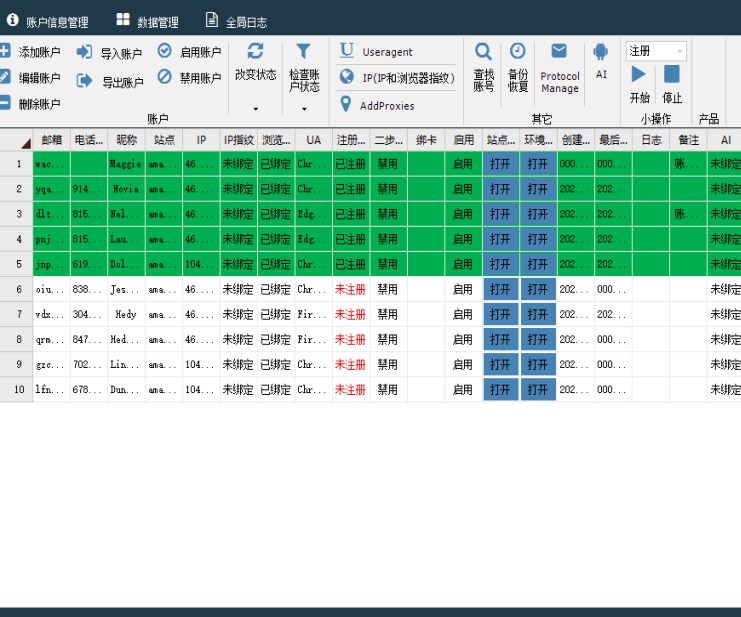Viewport: 741px width, 617px height.
Task: Click the nickname cell Hedy
Action: point(126,314)
